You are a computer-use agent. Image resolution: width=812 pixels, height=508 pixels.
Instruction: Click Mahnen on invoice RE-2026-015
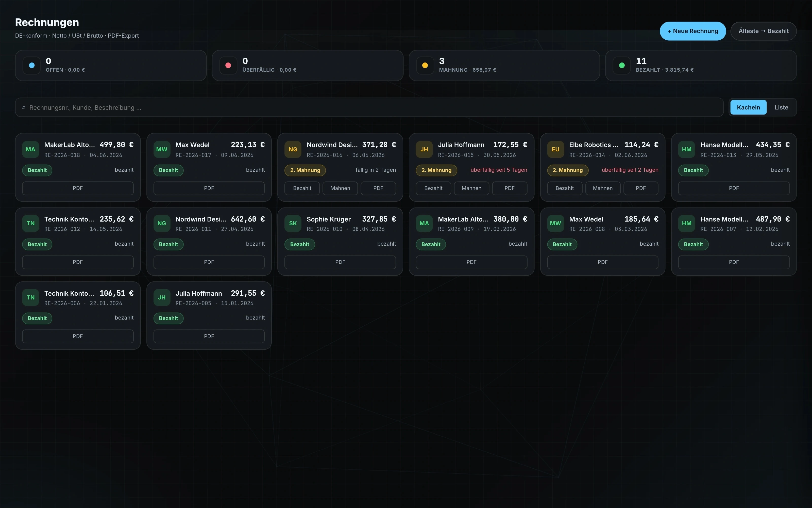(x=471, y=188)
